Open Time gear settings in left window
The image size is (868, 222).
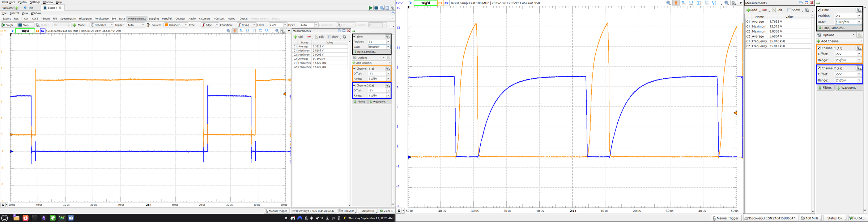point(388,37)
